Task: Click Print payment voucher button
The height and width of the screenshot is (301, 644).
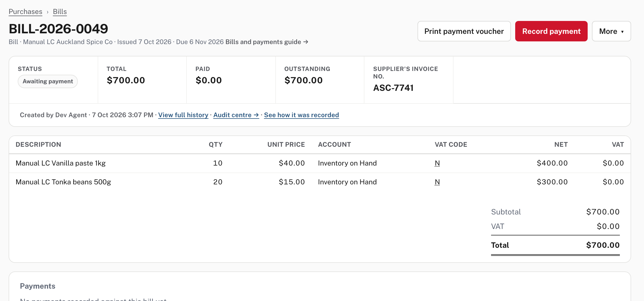Action: (464, 31)
